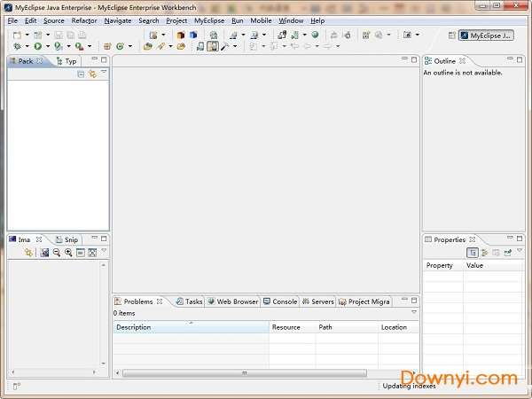The image size is (532, 399).
Task: Open the Problems view menu triangle
Action: point(414,312)
